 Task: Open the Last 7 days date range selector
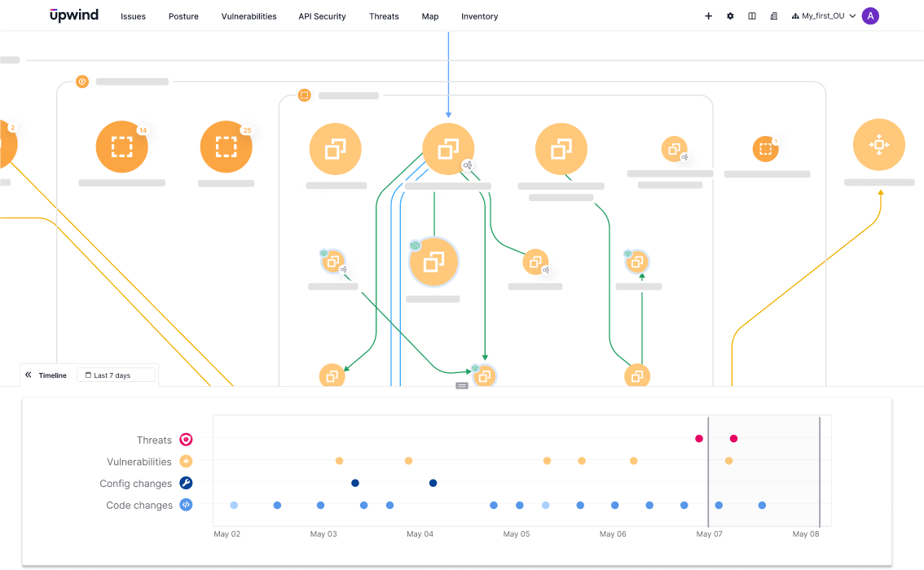117,375
